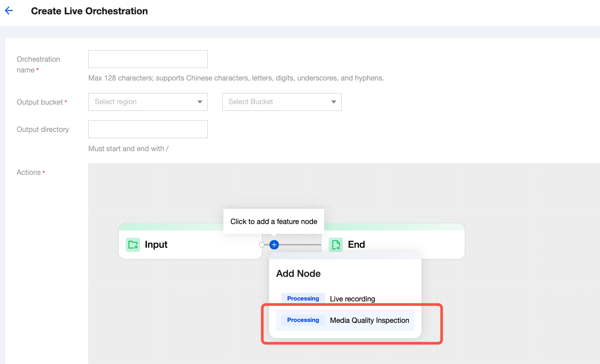Click into the Output directory field
Image resolution: width=600 pixels, height=364 pixels.
click(x=148, y=129)
